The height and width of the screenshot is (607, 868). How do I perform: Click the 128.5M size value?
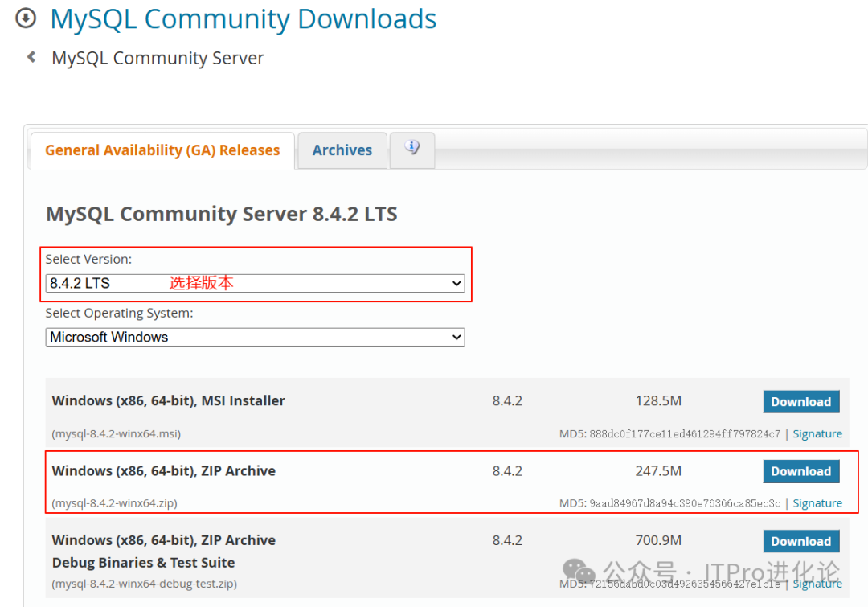(658, 400)
